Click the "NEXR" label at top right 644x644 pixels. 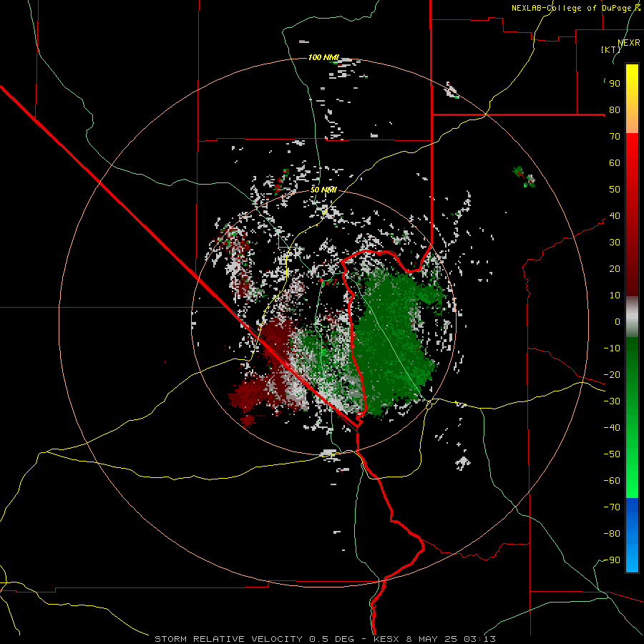629,43
